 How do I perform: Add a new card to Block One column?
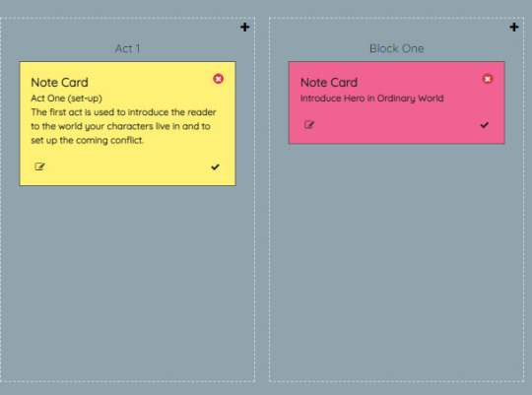(x=514, y=28)
